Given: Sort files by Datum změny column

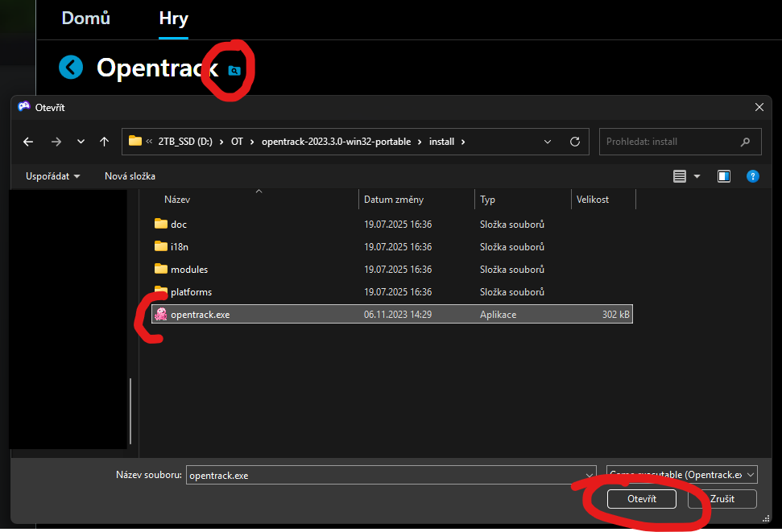Looking at the screenshot, I should pyautogui.click(x=394, y=200).
